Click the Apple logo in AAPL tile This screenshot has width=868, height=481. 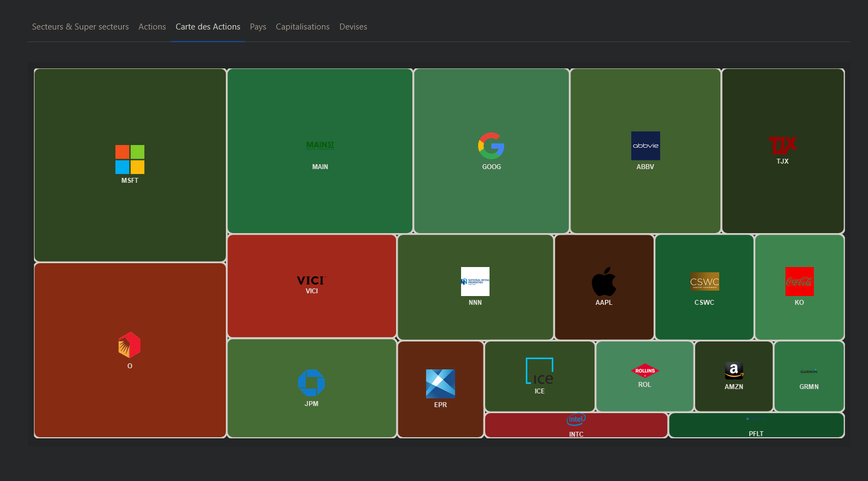[604, 282]
